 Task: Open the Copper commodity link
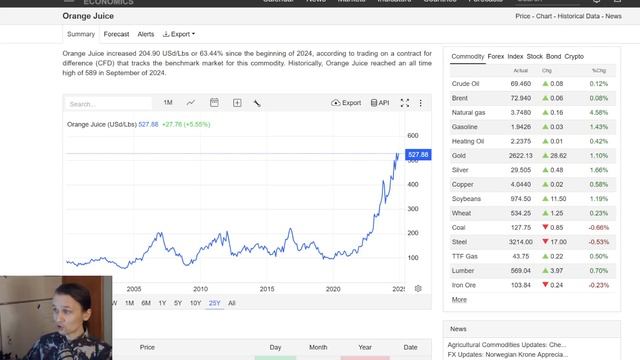pos(462,184)
